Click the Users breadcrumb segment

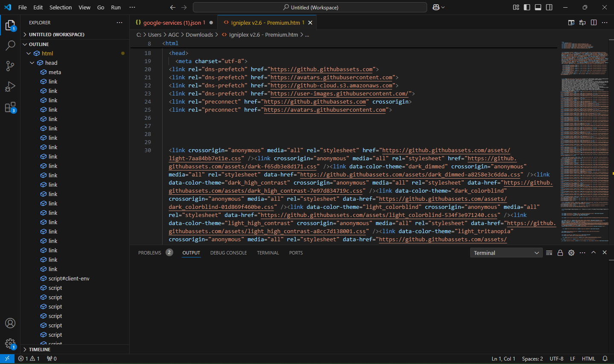[x=154, y=35]
